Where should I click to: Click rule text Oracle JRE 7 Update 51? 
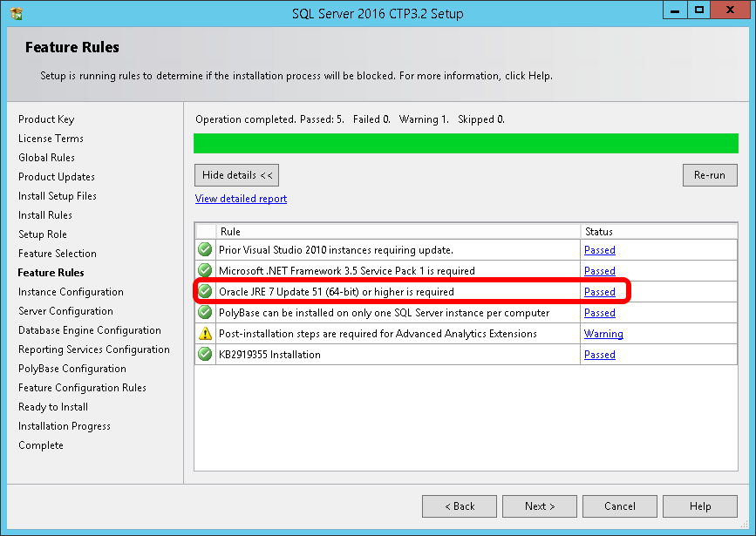pyautogui.click(x=336, y=292)
